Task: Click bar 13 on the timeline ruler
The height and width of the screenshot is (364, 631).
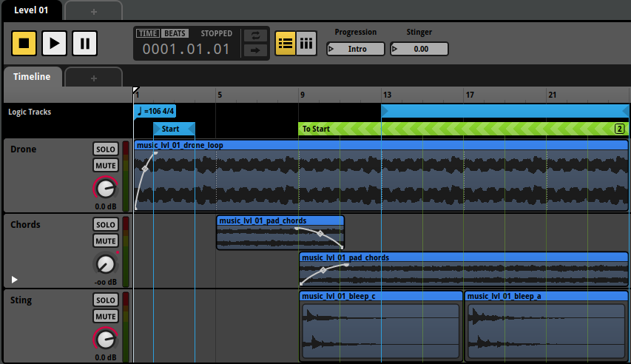Action: click(x=387, y=95)
